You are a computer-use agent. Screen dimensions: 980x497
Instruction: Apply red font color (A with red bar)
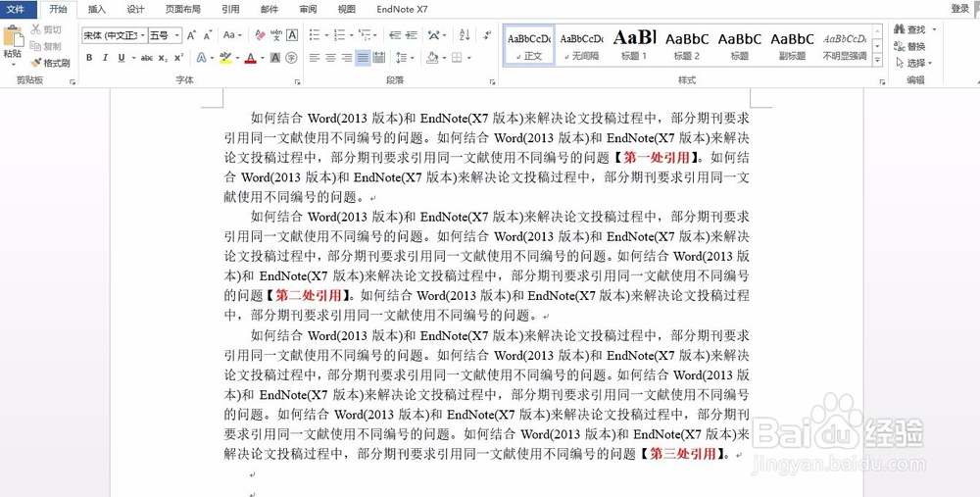point(251,58)
